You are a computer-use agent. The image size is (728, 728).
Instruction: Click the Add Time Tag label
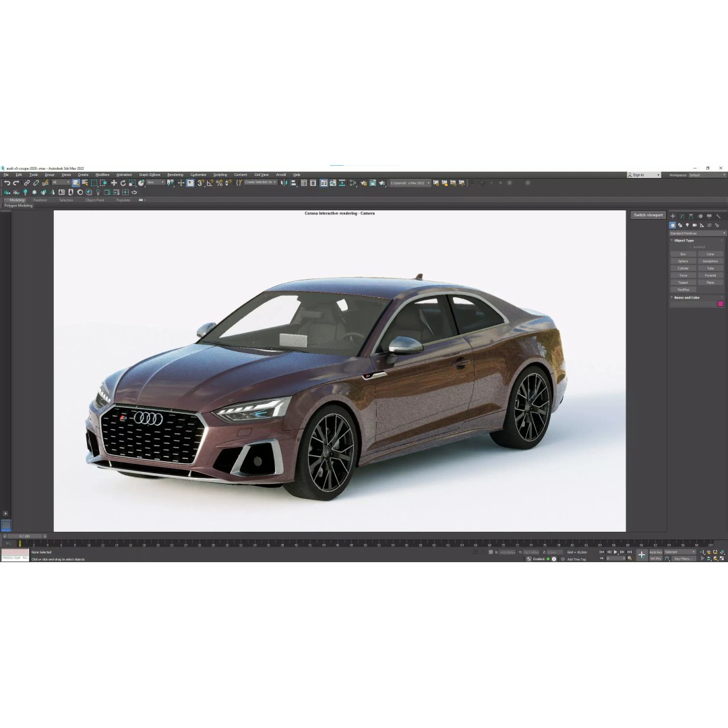click(576, 559)
